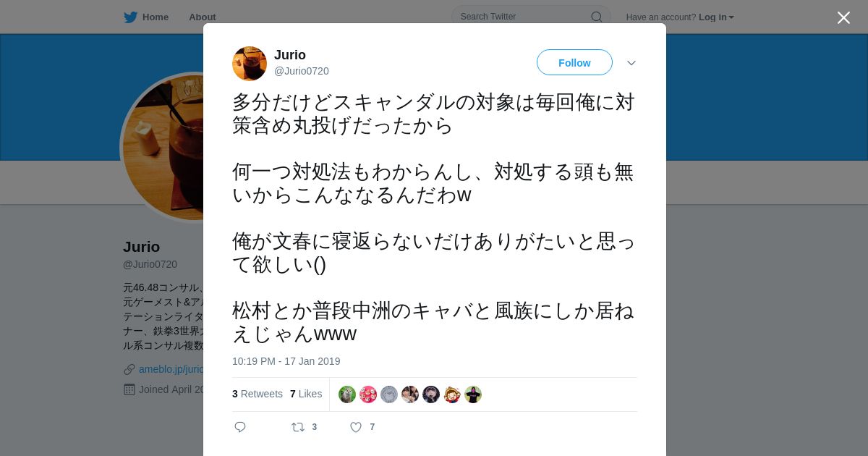Click the @Jurio0720 handle in tweet header
Image resolution: width=868 pixels, height=456 pixels.
[302, 71]
